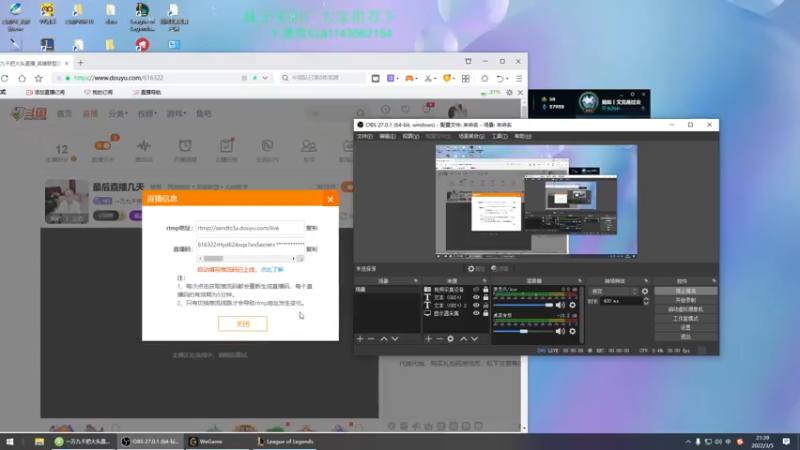Open the OBS 视图 menu
Screen dimensions: 800x450
410,136
